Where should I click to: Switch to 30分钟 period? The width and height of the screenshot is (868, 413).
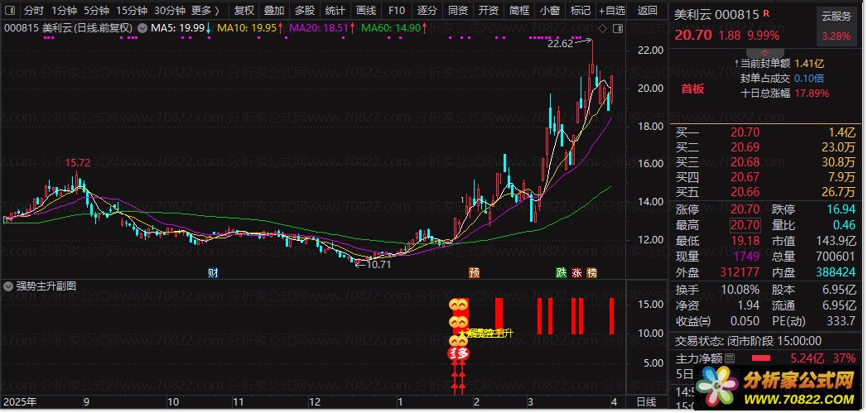pos(170,11)
